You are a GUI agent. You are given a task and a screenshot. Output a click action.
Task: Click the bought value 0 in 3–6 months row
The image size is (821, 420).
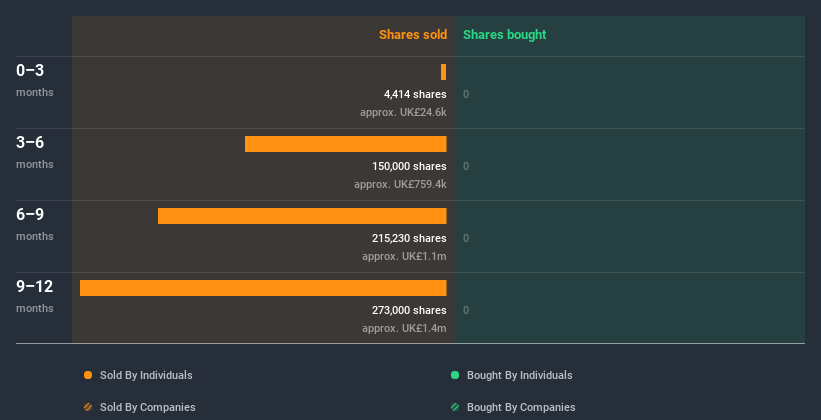(466, 167)
